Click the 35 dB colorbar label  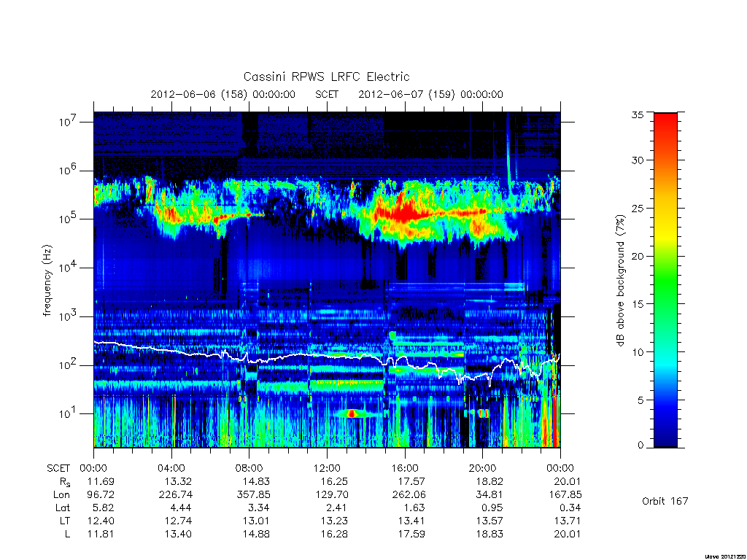[638, 114]
